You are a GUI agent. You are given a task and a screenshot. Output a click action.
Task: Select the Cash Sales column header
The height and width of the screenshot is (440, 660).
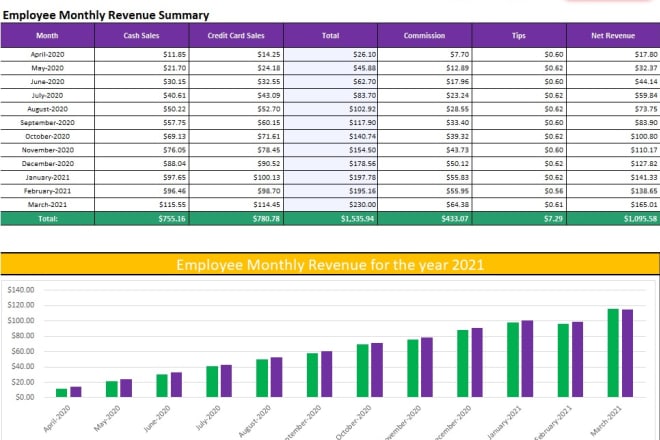pyautogui.click(x=141, y=35)
